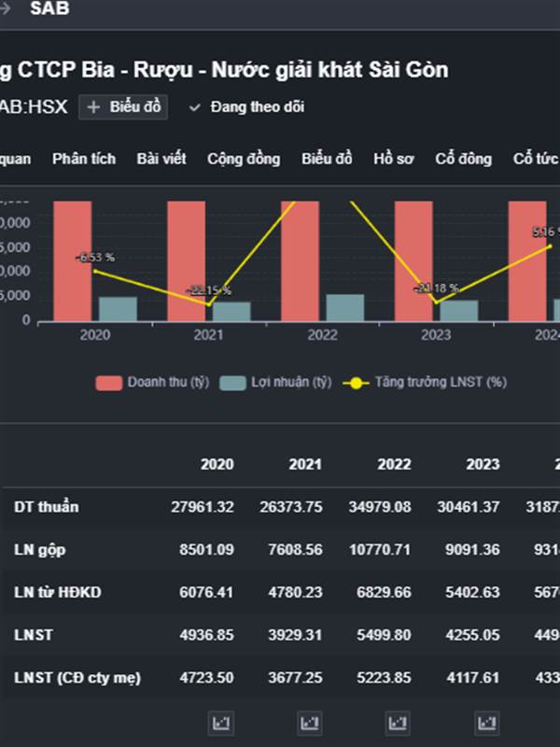Select the DT thuần row label
The height and width of the screenshot is (747, 560).
click(x=46, y=507)
